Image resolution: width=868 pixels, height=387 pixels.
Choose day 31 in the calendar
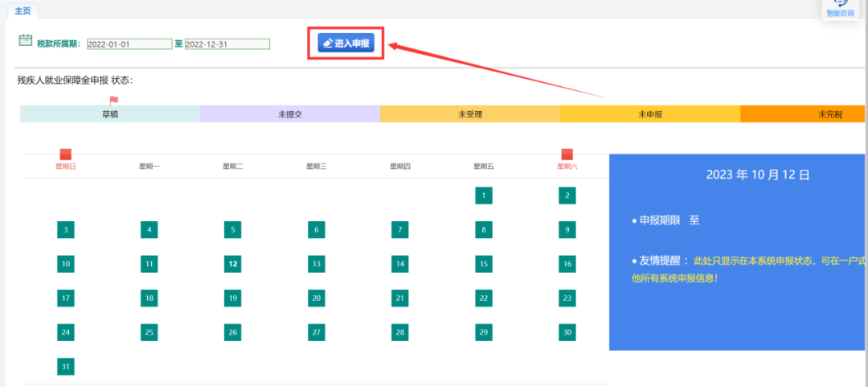click(66, 366)
